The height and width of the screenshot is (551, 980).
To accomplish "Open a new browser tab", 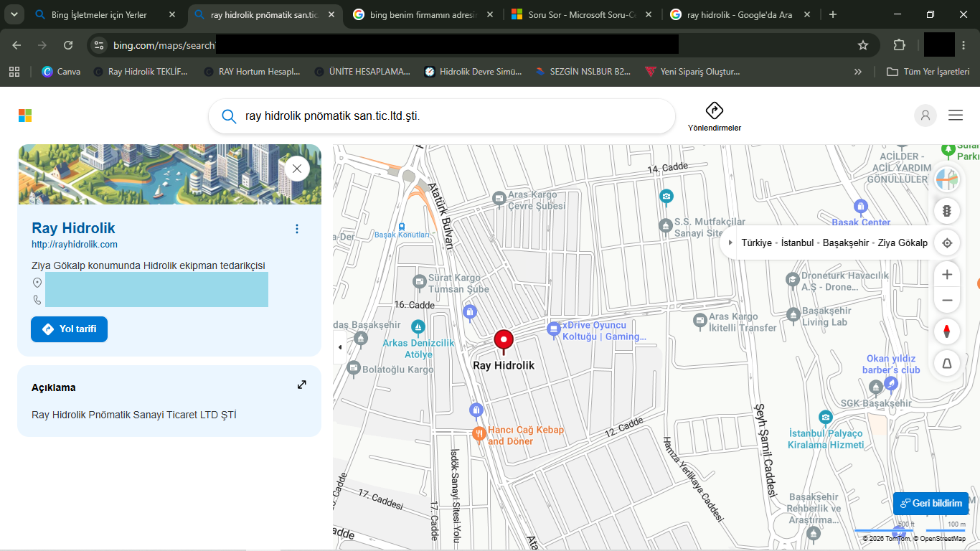I will tap(832, 14).
